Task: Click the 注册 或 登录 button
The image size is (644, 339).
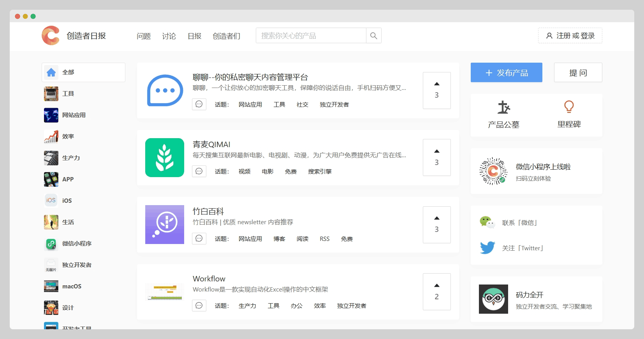Action: coord(570,36)
